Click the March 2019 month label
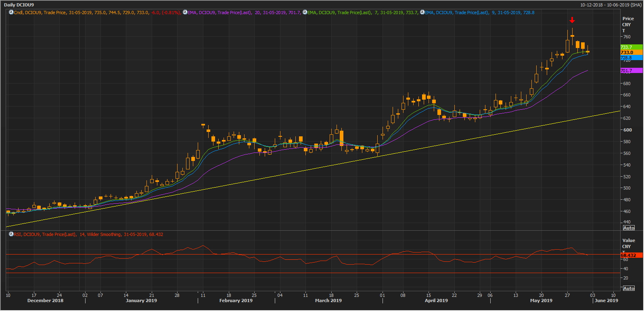 pyautogui.click(x=328, y=301)
